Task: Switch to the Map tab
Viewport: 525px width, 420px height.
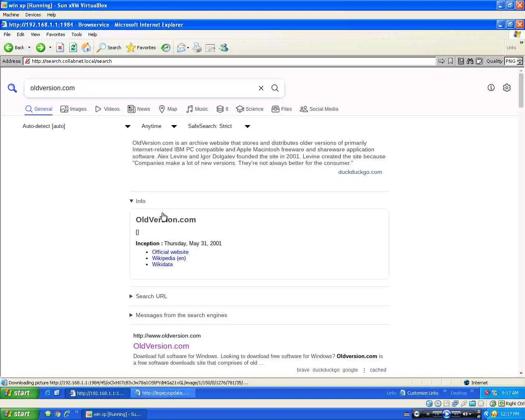Action: pos(168,109)
